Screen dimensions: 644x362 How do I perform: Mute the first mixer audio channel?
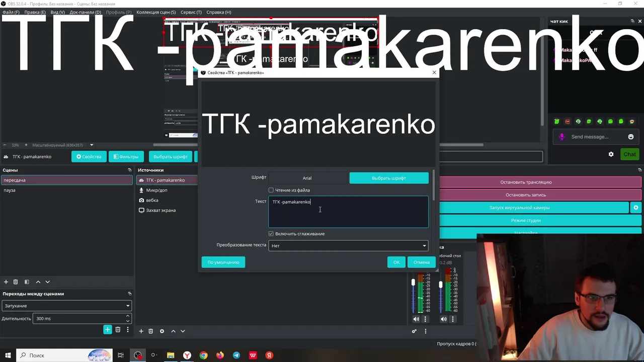coord(416,319)
